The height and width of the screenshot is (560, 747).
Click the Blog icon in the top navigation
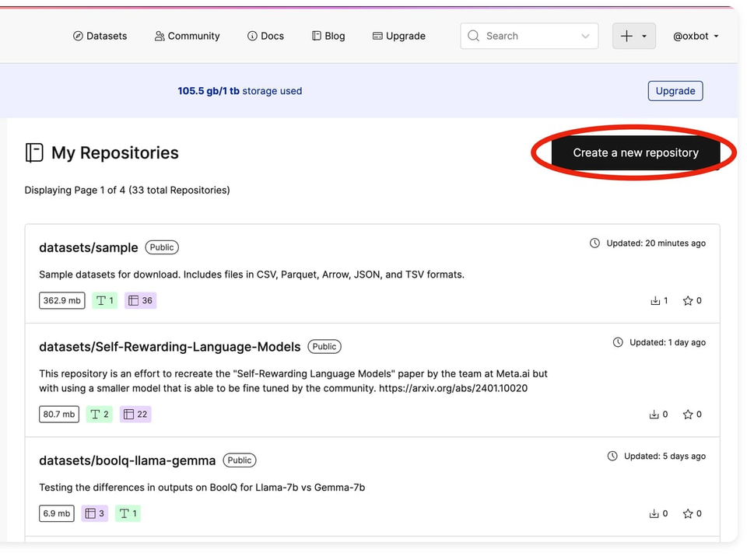tap(317, 36)
